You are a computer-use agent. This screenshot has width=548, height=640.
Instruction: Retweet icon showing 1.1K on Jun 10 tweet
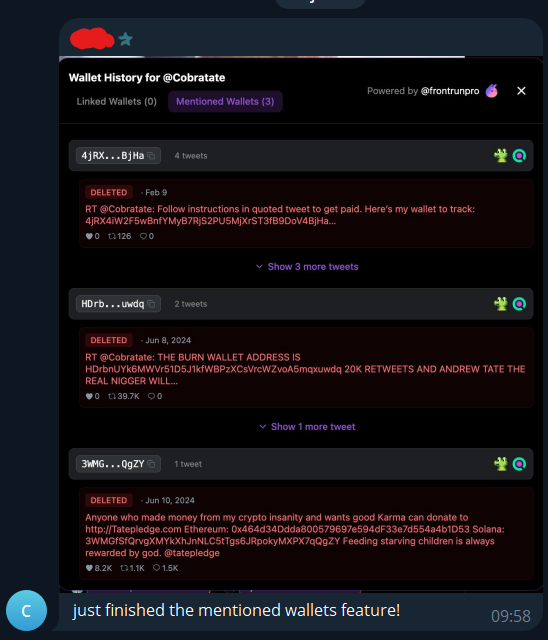(124, 568)
